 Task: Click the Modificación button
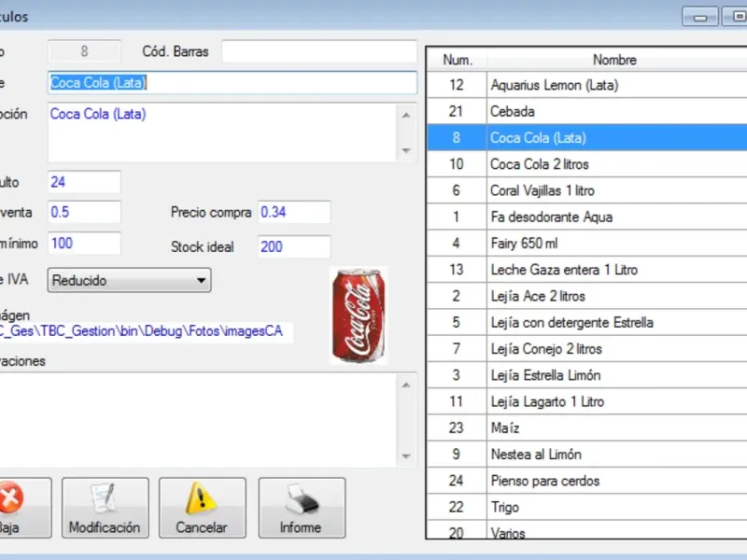pos(105,508)
